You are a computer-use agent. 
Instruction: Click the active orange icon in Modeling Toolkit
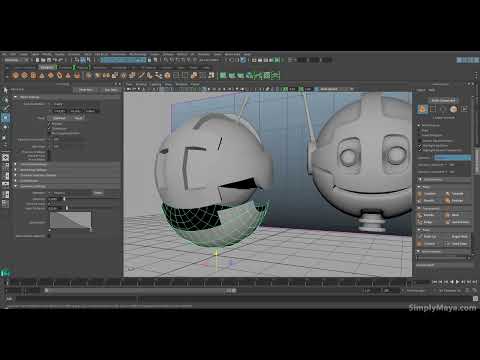pyautogui.click(x=422, y=109)
